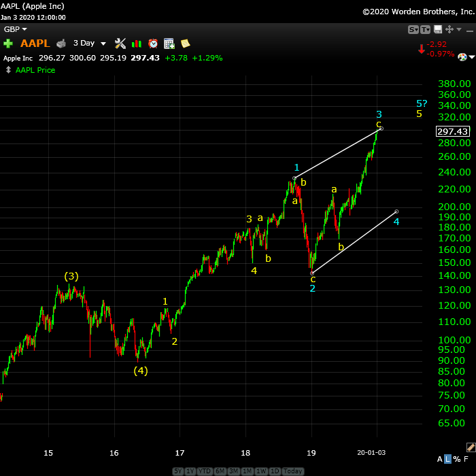Image resolution: width=476 pixels, height=476 pixels.
Task: Click the 297.43 current price label
Action: (452, 131)
